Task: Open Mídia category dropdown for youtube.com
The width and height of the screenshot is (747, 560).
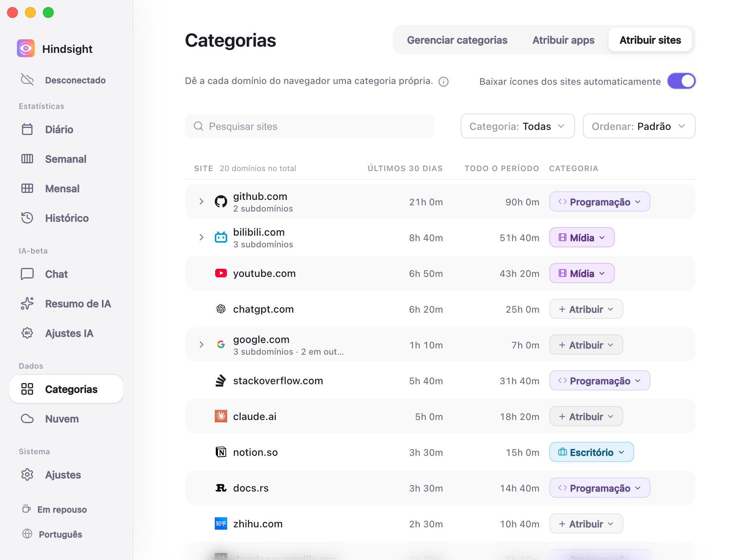Action: [582, 273]
